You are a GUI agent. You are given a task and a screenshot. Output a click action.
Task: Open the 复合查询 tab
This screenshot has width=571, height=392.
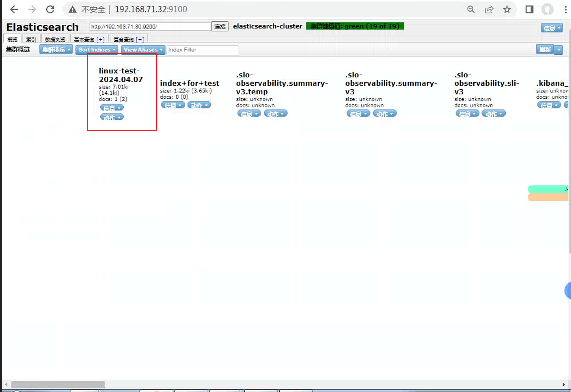tap(124, 39)
